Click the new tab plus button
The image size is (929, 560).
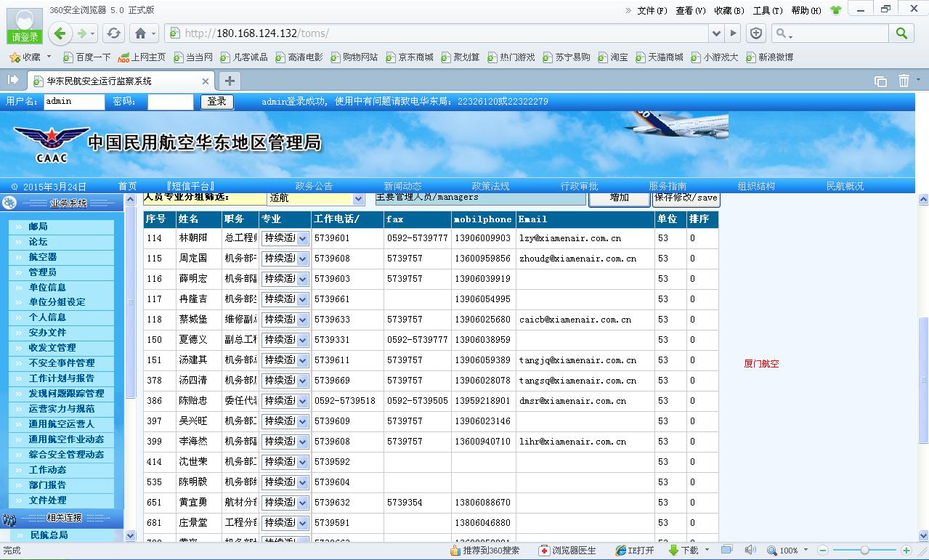point(230,81)
